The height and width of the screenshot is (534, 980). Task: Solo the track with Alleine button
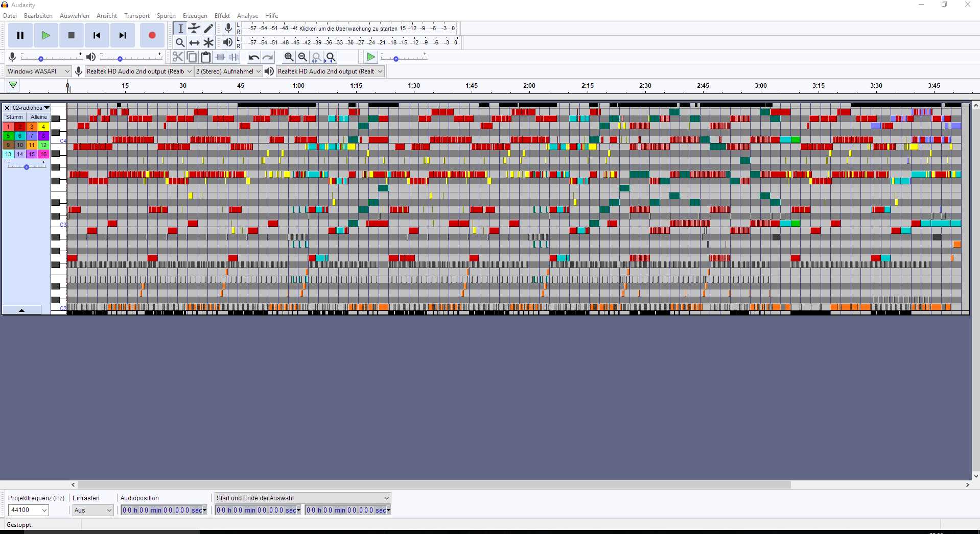(x=39, y=117)
